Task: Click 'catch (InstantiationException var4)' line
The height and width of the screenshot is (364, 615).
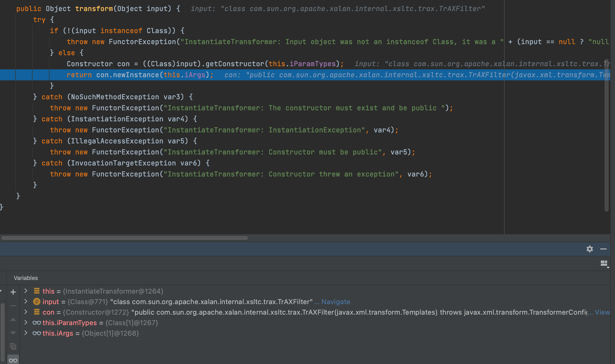Action: pos(115,119)
